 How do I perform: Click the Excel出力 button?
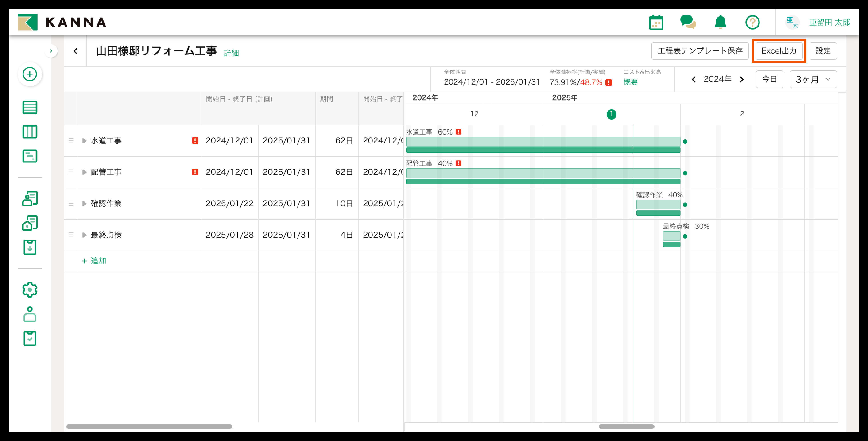pyautogui.click(x=779, y=51)
